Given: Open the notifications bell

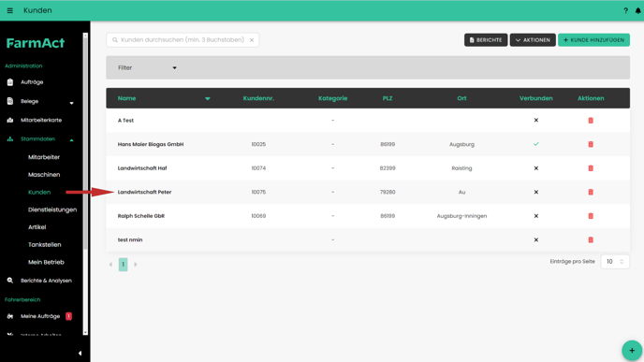Looking at the screenshot, I should coord(637,10).
